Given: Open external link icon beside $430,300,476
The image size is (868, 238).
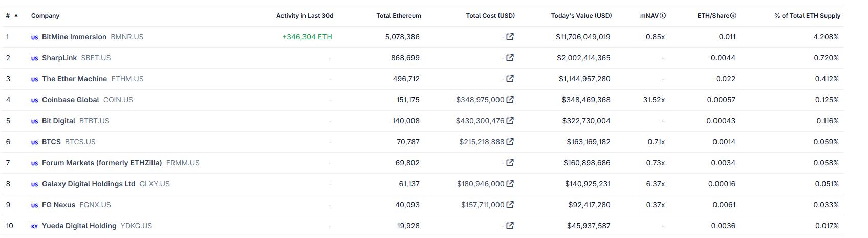Looking at the screenshot, I should point(510,121).
